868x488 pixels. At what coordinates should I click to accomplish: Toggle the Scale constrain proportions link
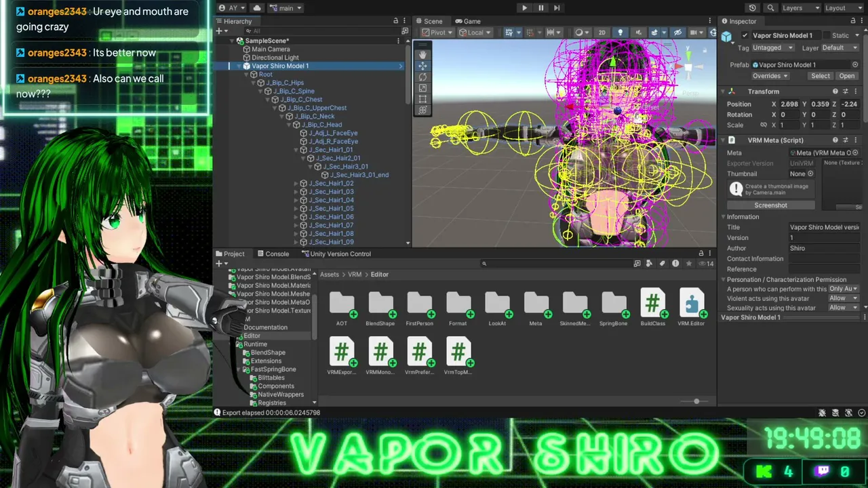click(764, 125)
